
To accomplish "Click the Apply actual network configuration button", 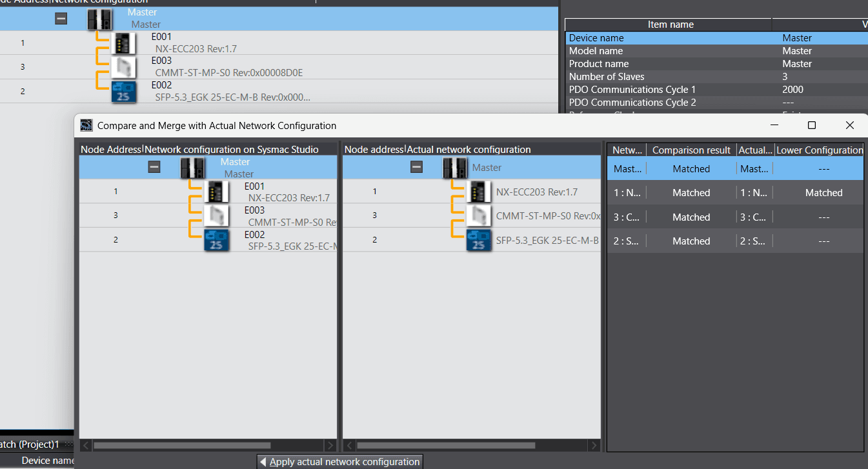I will pyautogui.click(x=340, y=461).
